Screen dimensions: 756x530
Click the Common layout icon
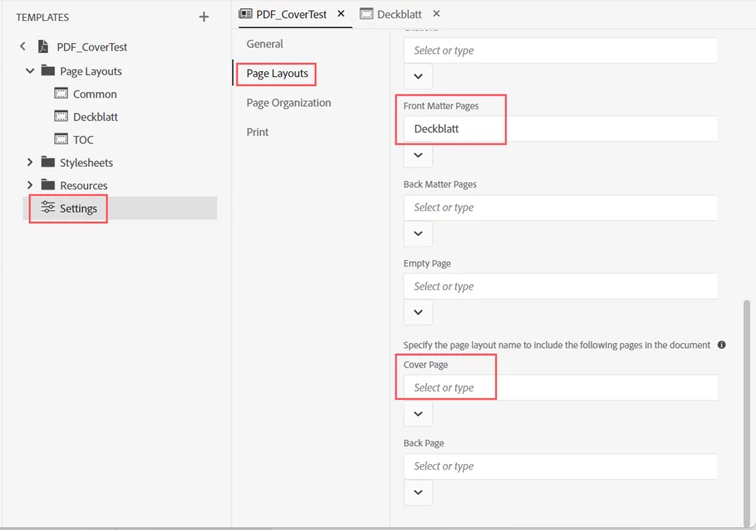click(x=61, y=93)
